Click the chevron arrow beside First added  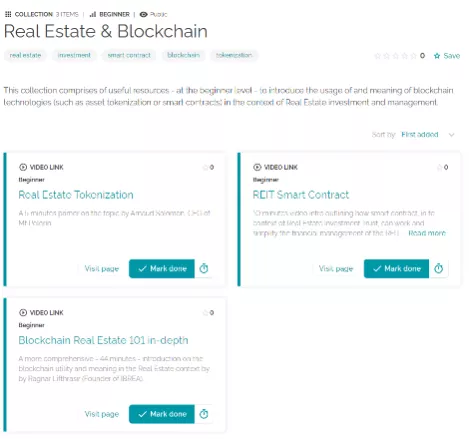click(451, 135)
